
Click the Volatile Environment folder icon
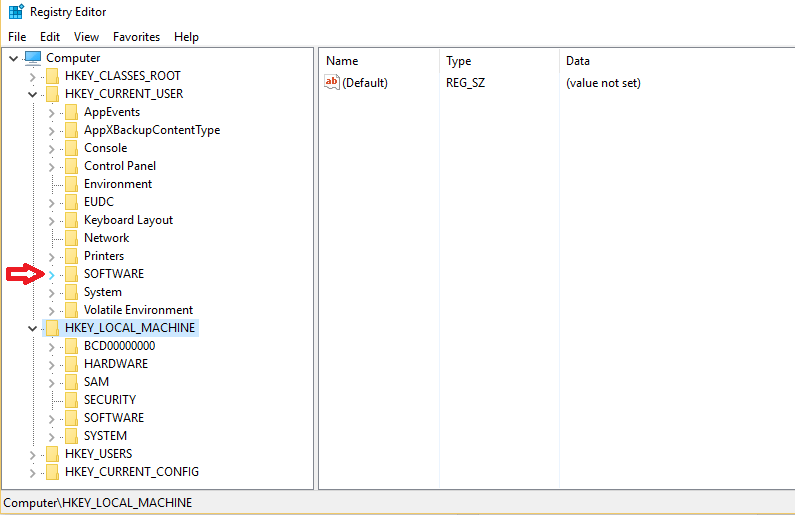pyautogui.click(x=71, y=310)
